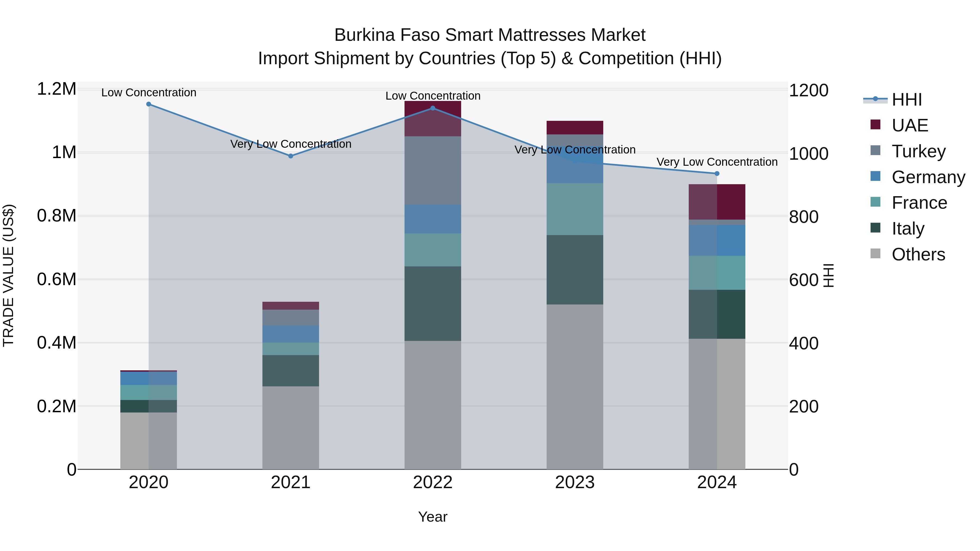Click the France teal legend swatch

(875, 202)
